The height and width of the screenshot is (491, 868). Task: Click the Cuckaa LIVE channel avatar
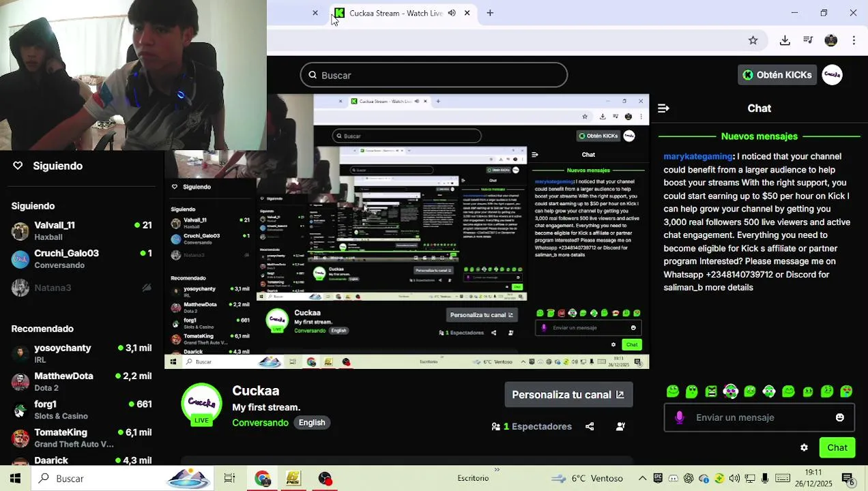pos(201,404)
